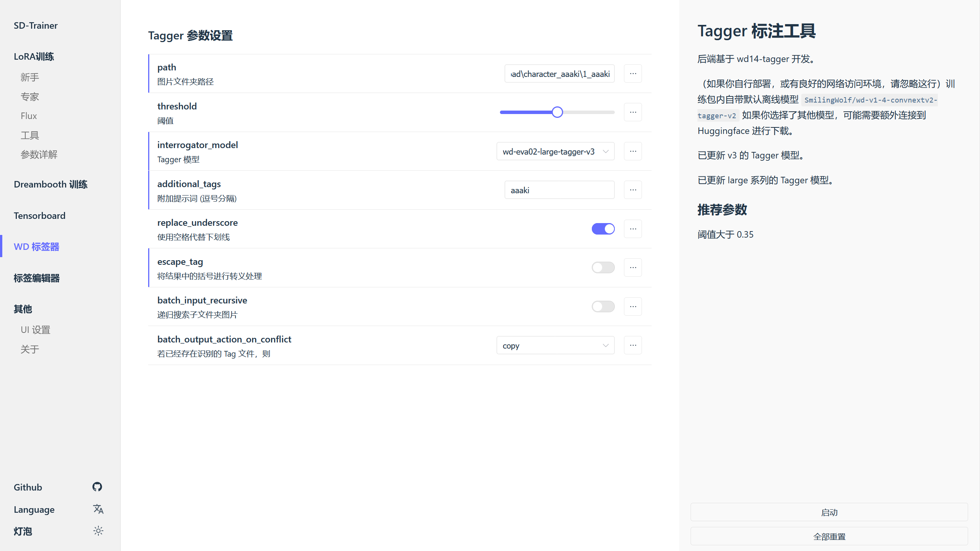Click the light bulb theme icon
This screenshot has width=980, height=551.
(x=98, y=531)
